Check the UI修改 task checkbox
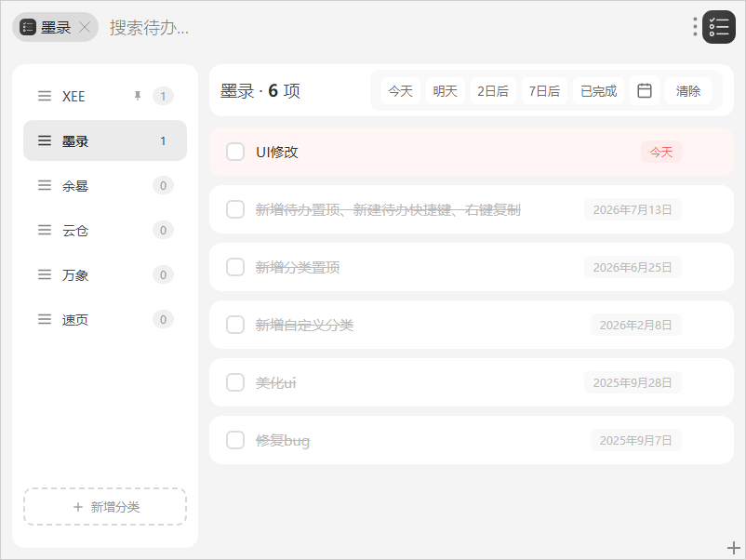This screenshot has width=746, height=560. tap(235, 152)
